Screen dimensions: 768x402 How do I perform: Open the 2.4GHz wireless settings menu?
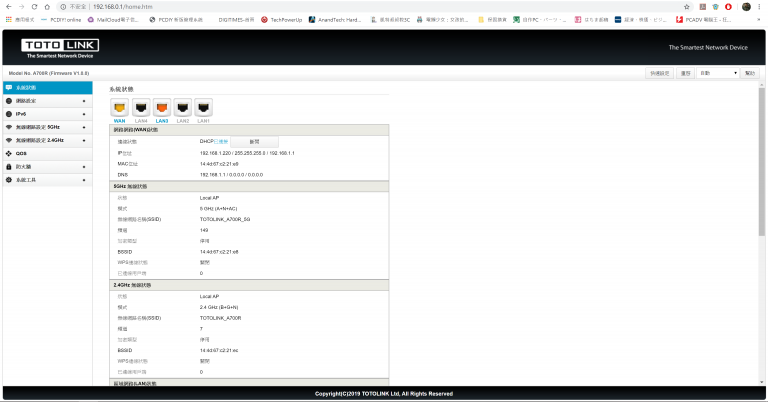[x=48, y=141]
